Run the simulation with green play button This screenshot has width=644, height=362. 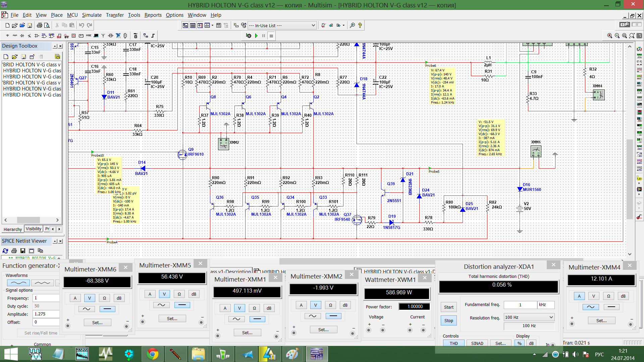pos(256,36)
